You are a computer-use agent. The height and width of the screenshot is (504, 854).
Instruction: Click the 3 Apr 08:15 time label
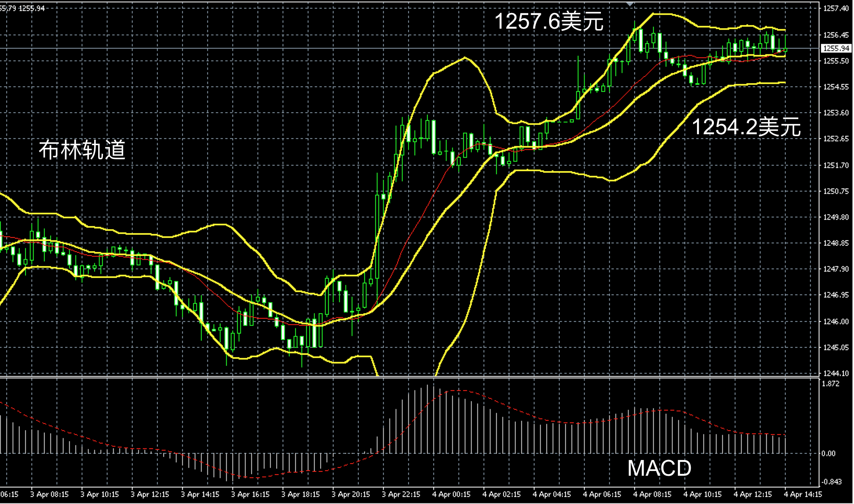[49, 494]
